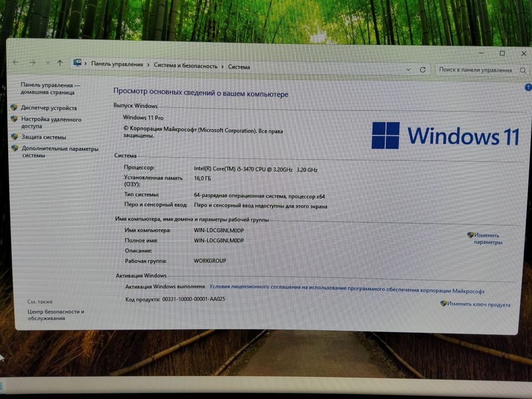The image size is (532, 399).
Task: Click full name value next to Полное имя
Action: [219, 241]
